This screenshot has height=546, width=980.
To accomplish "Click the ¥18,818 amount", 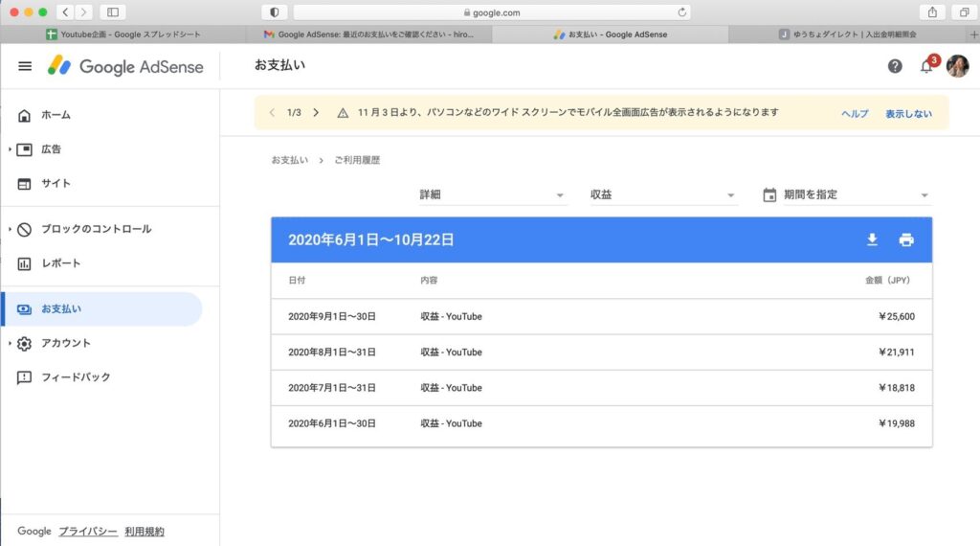I will [x=896, y=388].
